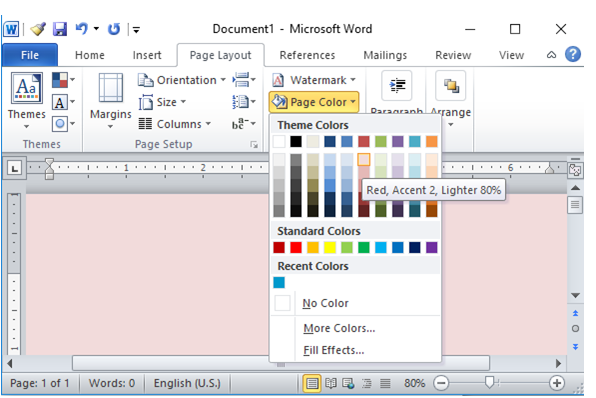The image size is (596, 398).
Task: Switch to the Home tab
Action: (x=90, y=55)
